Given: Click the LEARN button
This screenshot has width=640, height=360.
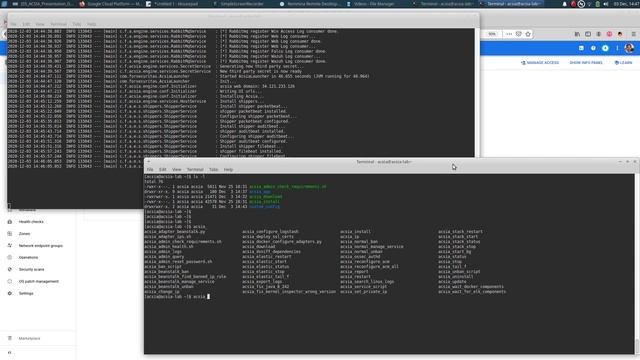Looking at the screenshot, I should pyautogui.click(x=623, y=63).
